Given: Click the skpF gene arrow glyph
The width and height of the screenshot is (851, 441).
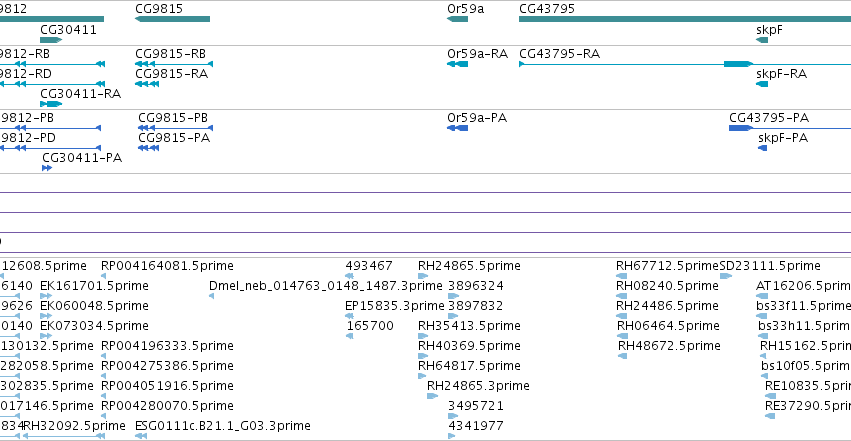Looking at the screenshot, I should [x=762, y=40].
